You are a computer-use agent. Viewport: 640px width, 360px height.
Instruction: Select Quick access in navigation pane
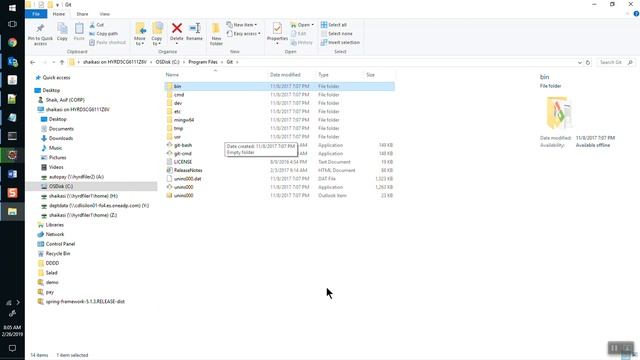point(56,78)
